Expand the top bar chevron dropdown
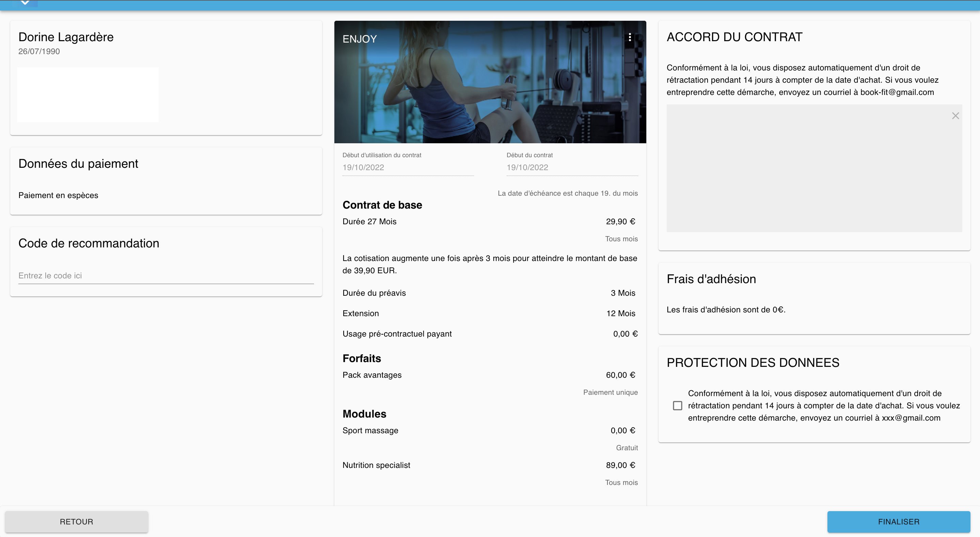Viewport: 980px width, 537px height. coord(25,3)
